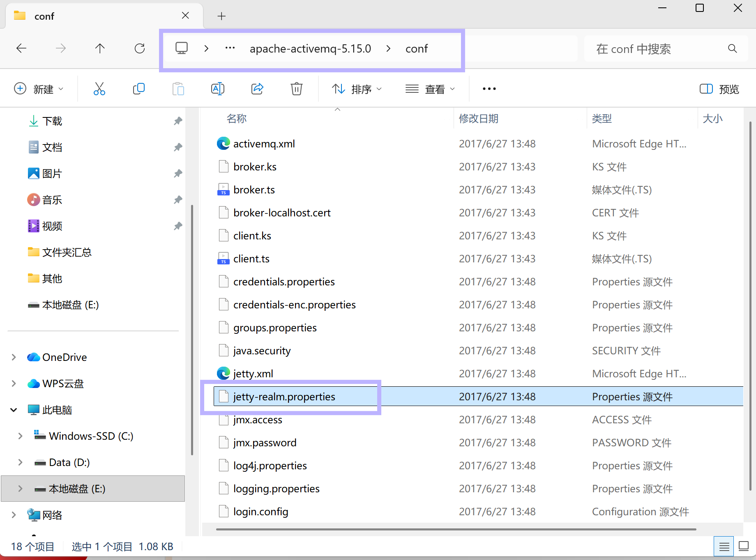Add a new Explorer tab
The width and height of the screenshot is (756, 560).
221,16
